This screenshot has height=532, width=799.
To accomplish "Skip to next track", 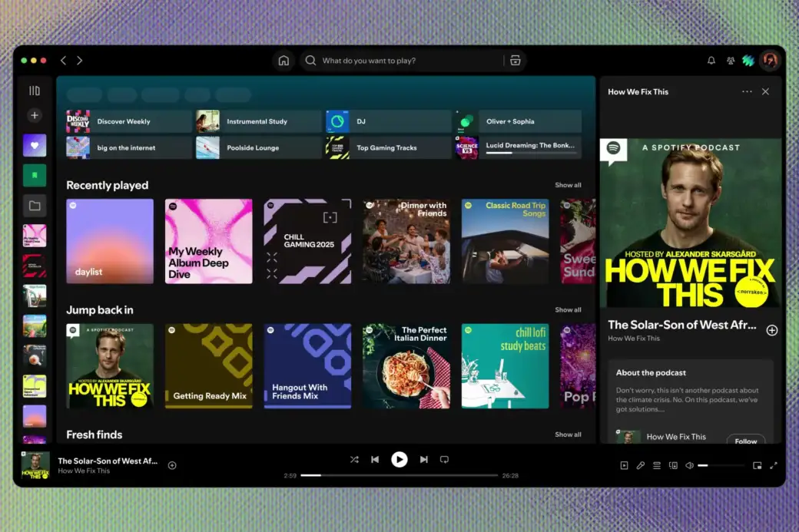I will (423, 460).
